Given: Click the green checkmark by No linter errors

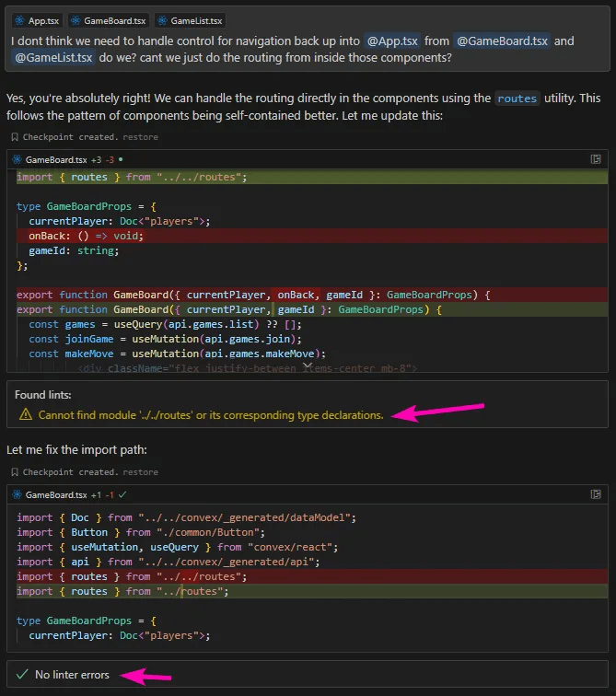Looking at the screenshot, I should (x=22, y=675).
